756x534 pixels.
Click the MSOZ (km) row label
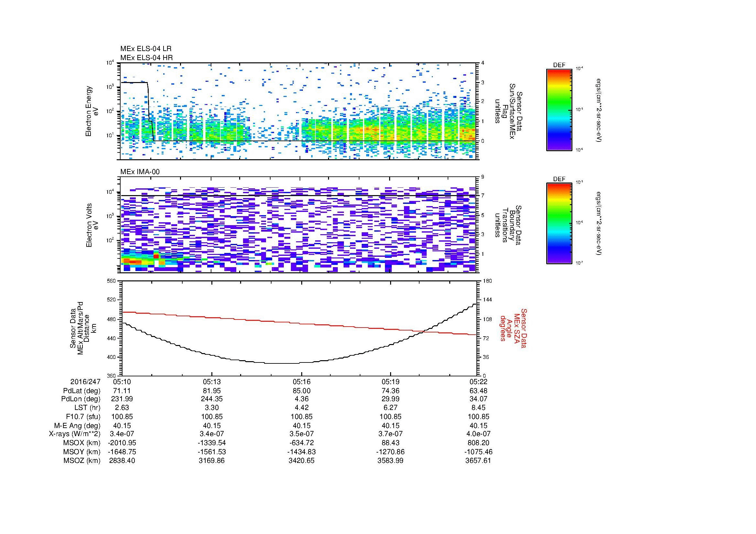pyautogui.click(x=82, y=461)
